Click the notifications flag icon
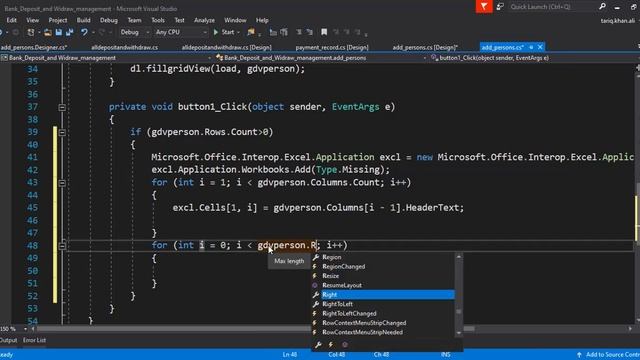This screenshot has height=360, width=640. click(x=484, y=7)
